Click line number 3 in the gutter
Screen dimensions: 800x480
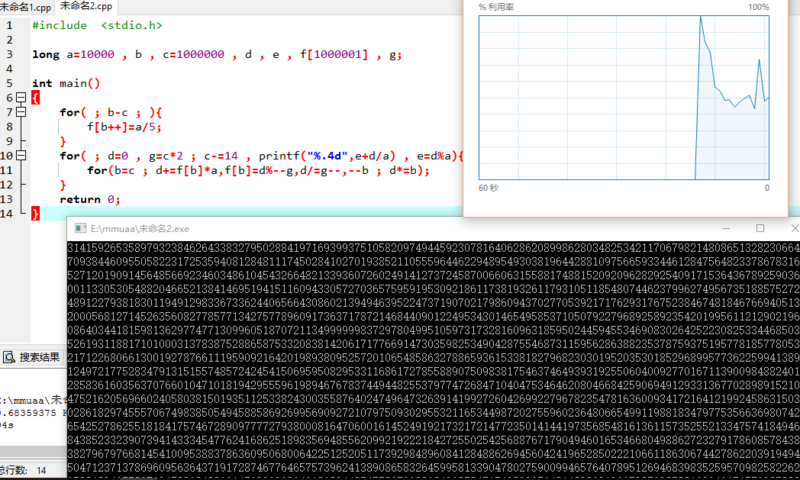[9, 54]
